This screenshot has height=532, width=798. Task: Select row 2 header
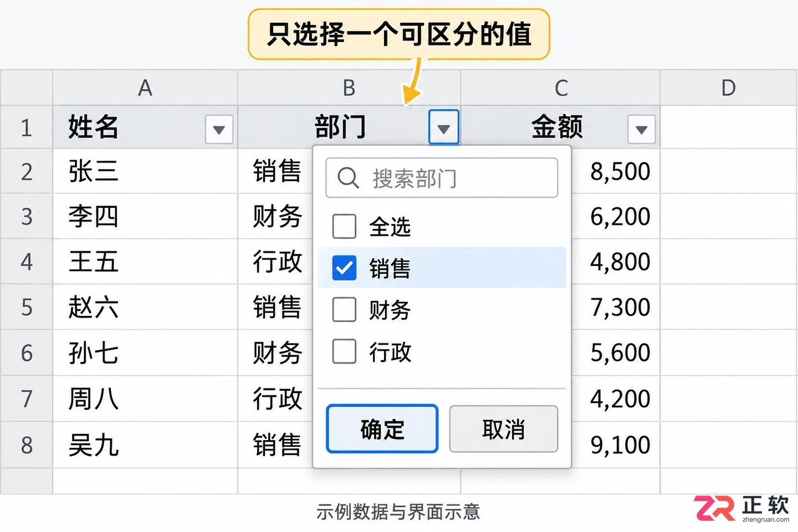click(27, 171)
